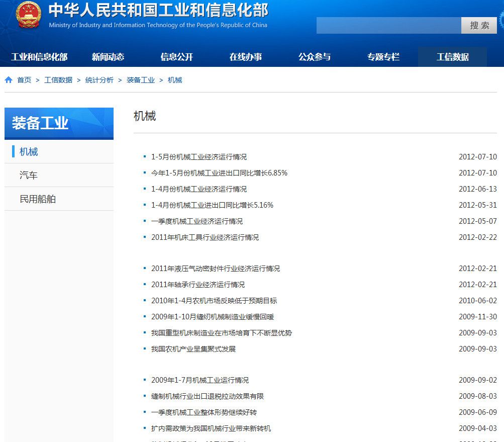
Task: Open article 1-5月份机械工业经济运行情况
Action: click(x=199, y=157)
